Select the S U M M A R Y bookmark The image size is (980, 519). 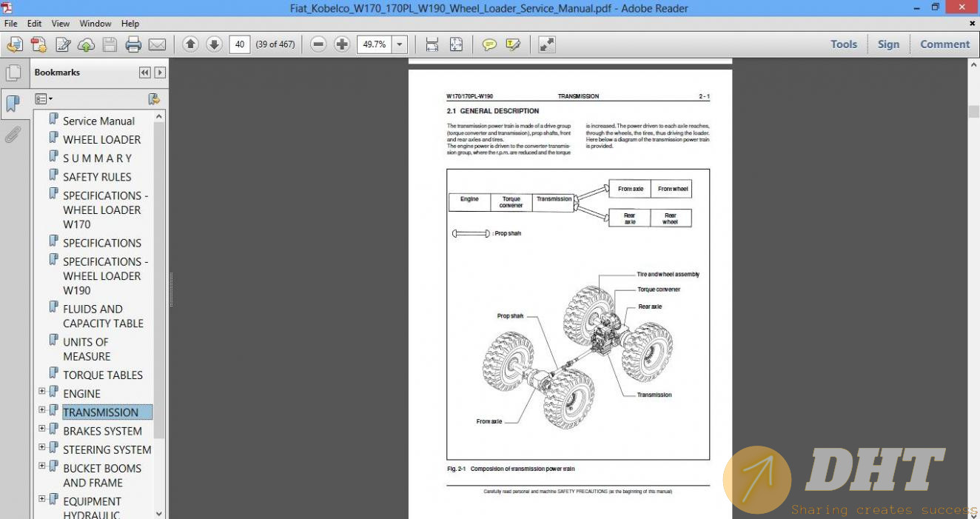click(97, 158)
